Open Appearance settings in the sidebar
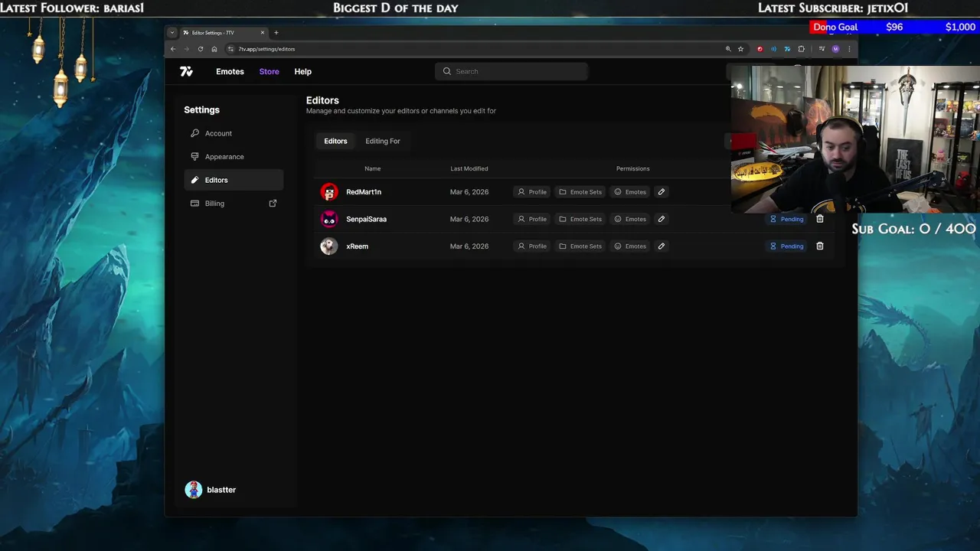980x551 pixels. point(234,157)
